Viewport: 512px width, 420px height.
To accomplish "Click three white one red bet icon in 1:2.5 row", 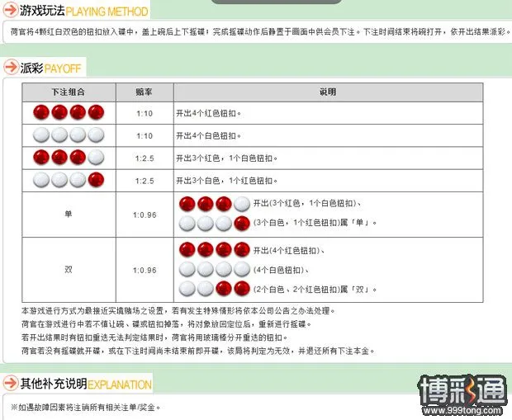I will (69, 180).
